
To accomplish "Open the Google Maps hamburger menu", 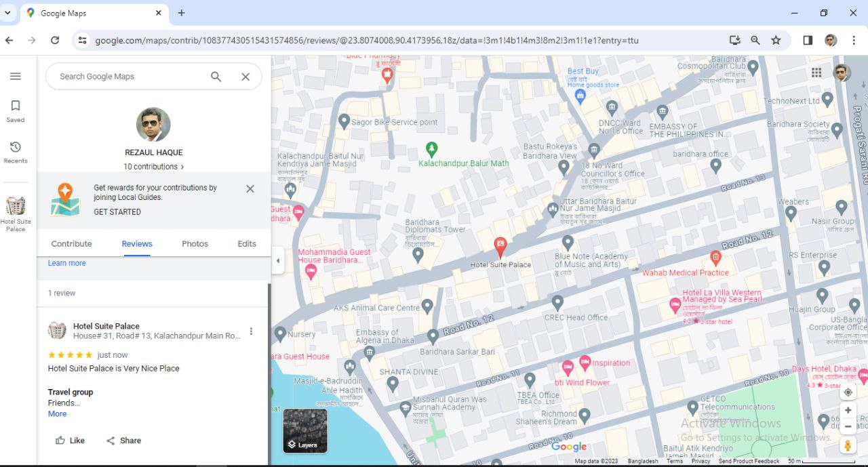I will (16, 77).
